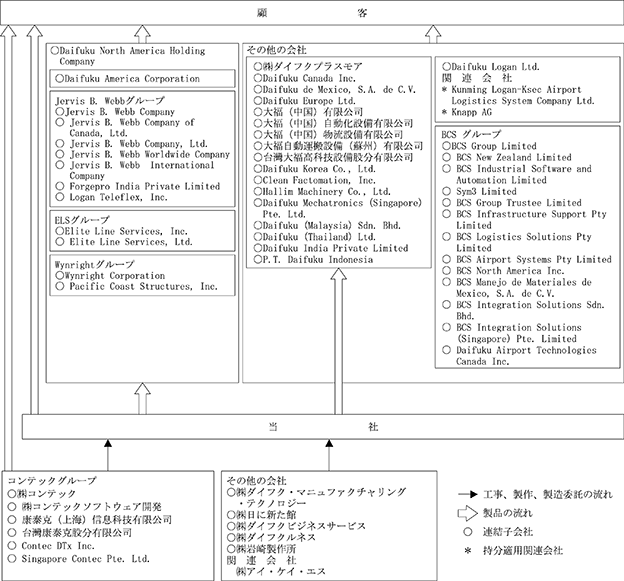Screen dimensions: 624x581
Task: Click ㈱アイ・ケイ・エス entry
Action: (x=281, y=571)
